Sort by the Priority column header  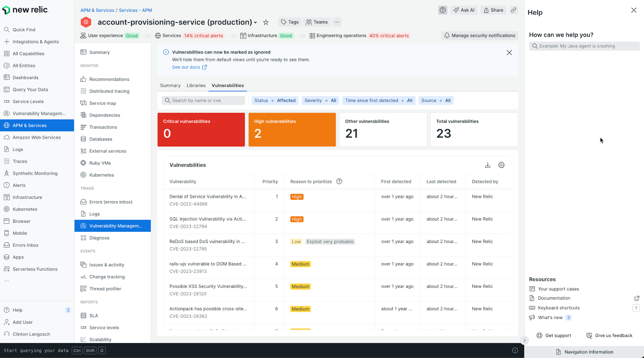[270, 182]
